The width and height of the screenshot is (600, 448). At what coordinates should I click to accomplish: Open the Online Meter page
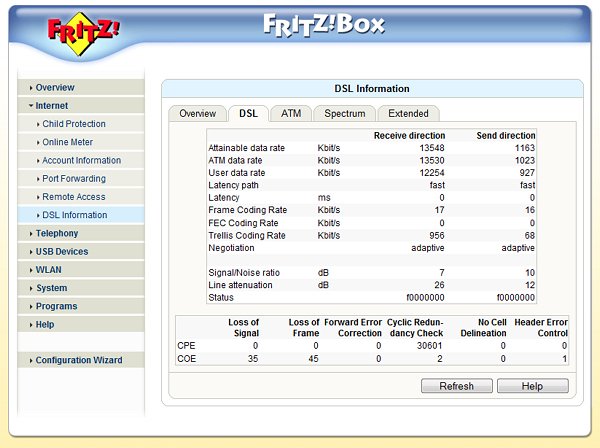click(x=68, y=142)
